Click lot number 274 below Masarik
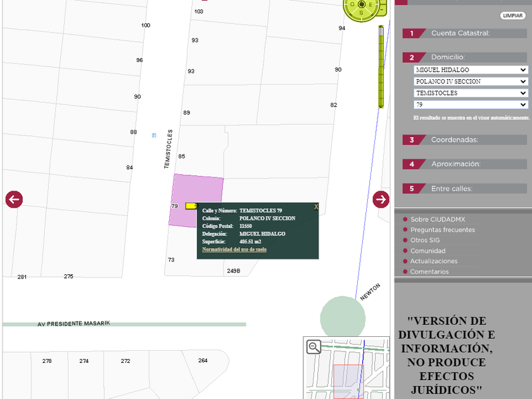Viewport: 532px width, 399px height. click(84, 361)
